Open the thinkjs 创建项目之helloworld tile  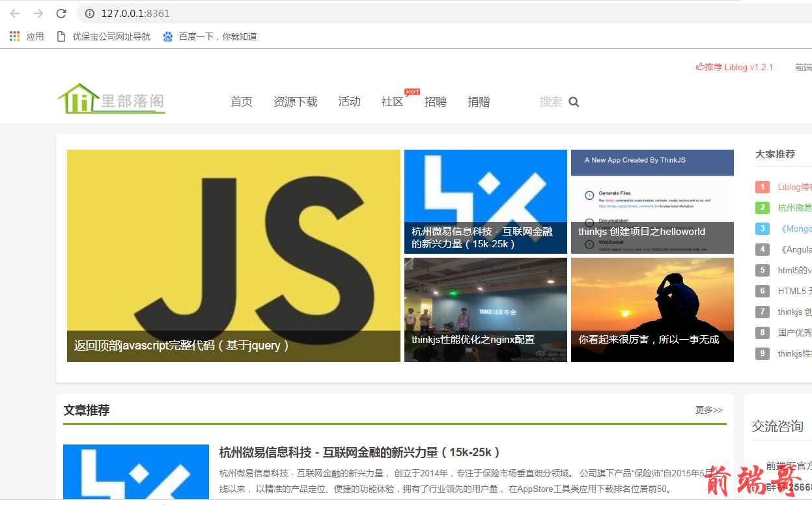(652, 202)
